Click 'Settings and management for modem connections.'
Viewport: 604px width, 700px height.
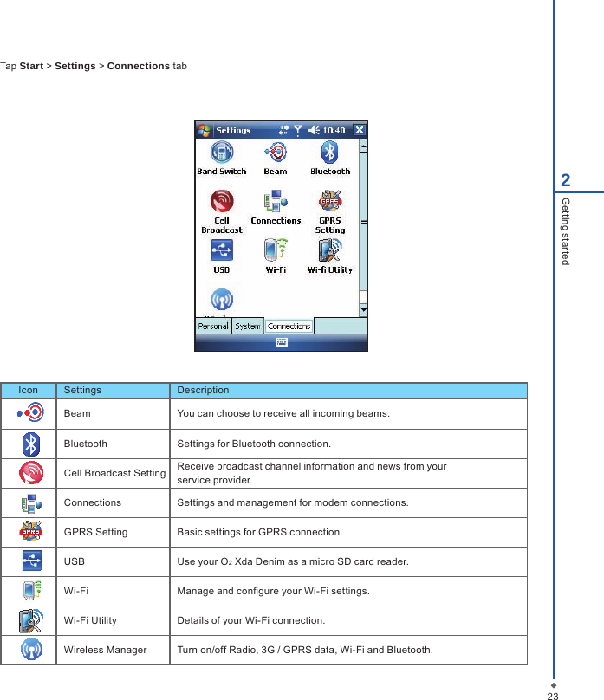click(293, 502)
